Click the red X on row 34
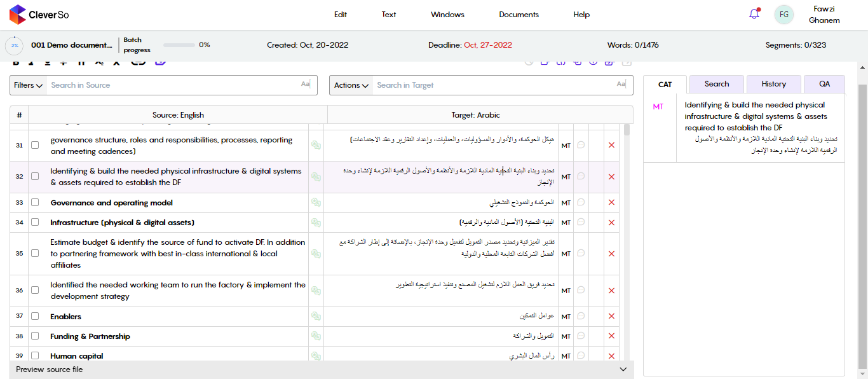 click(x=612, y=223)
